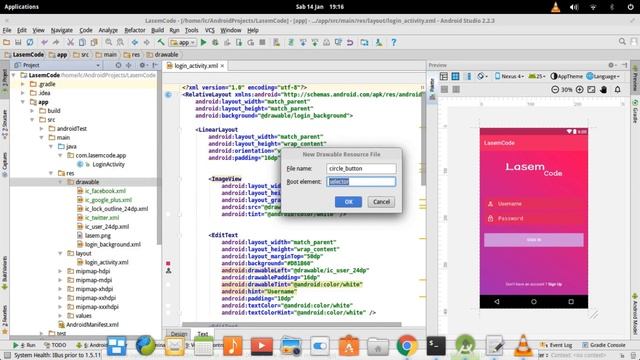640x360 pixels.
Task: Click Scroll from Source target icon
Action: pyautogui.click(x=118, y=65)
